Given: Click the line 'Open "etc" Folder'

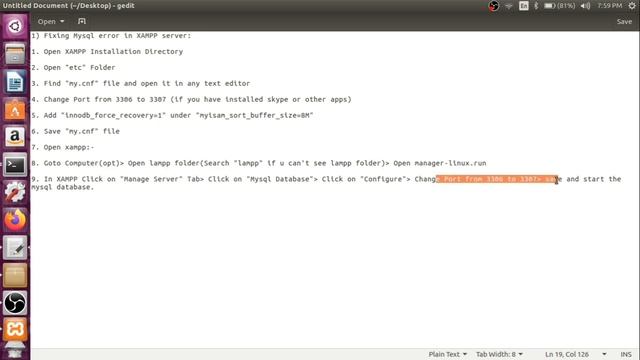Looking at the screenshot, I should [x=73, y=67].
